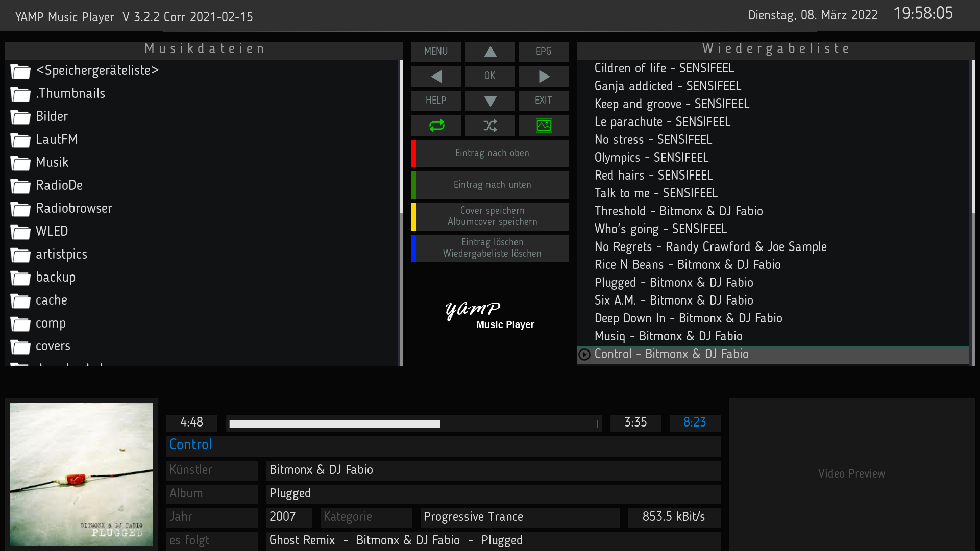980x551 pixels.
Task: Open the MENU button
Action: (436, 52)
